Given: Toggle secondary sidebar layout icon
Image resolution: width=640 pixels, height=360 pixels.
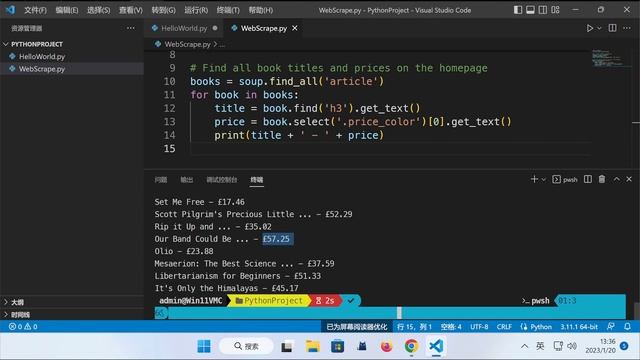Looking at the screenshot, I should click(x=543, y=10).
